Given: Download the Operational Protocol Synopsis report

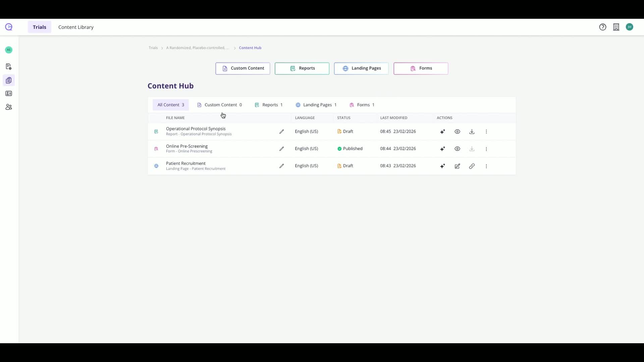Looking at the screenshot, I should tap(472, 132).
